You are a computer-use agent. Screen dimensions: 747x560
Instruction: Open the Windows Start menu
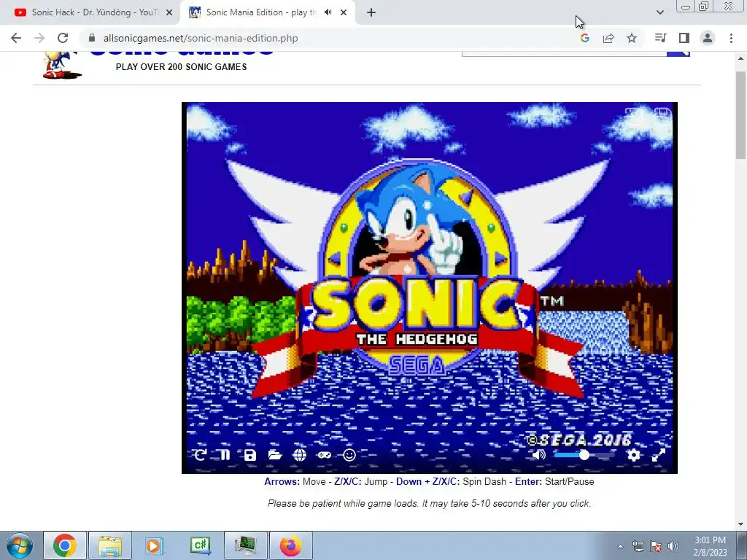click(20, 545)
